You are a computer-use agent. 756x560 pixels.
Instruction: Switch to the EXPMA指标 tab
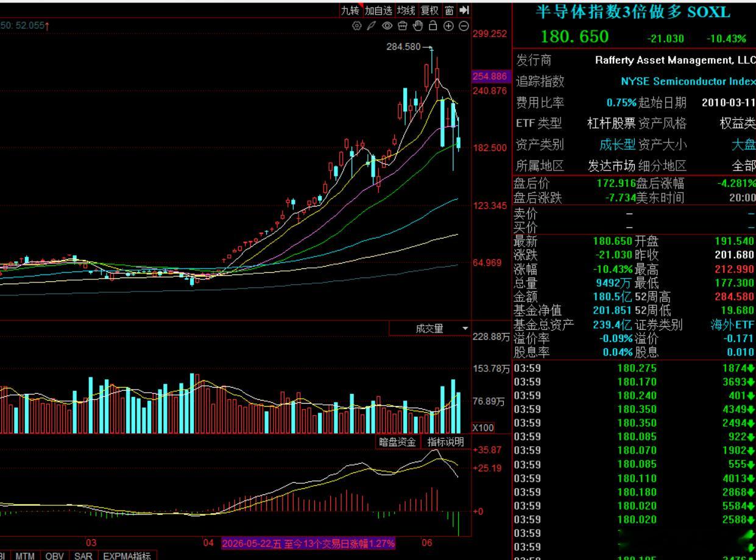point(127,556)
